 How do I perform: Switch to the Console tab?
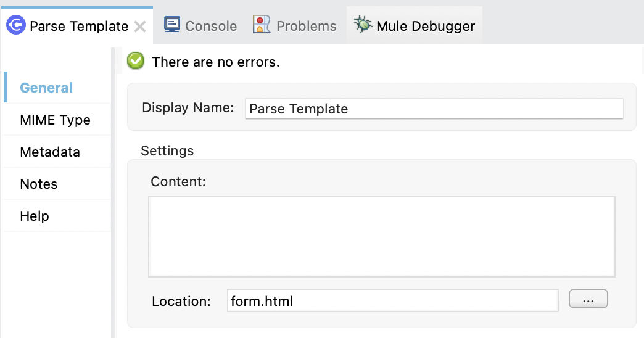pyautogui.click(x=210, y=26)
